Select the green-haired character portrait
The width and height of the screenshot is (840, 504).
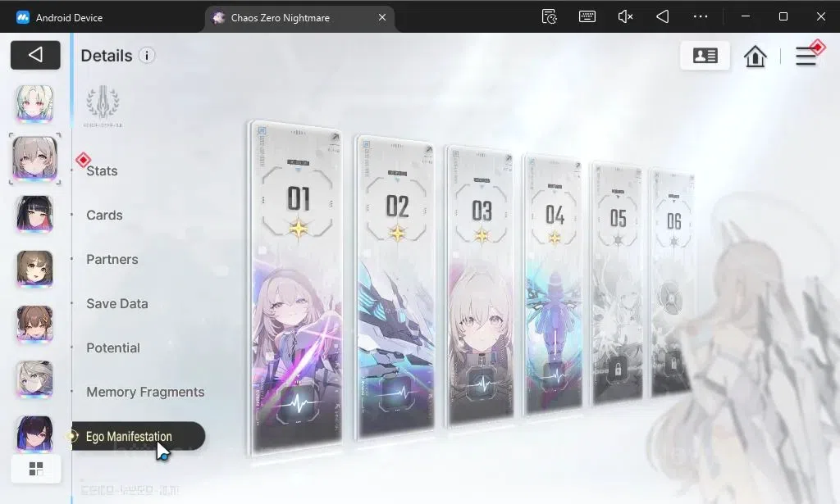point(34,103)
